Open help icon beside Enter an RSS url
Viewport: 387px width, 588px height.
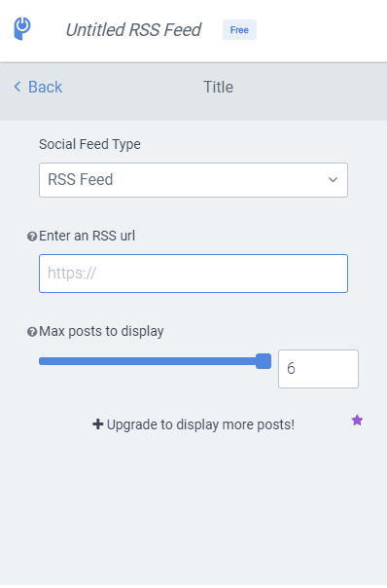click(x=32, y=237)
